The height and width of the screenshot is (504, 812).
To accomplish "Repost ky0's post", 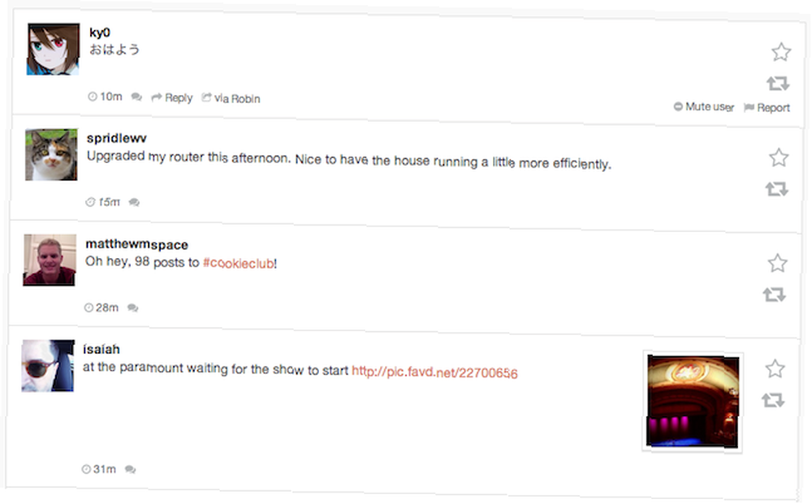I will tap(778, 84).
